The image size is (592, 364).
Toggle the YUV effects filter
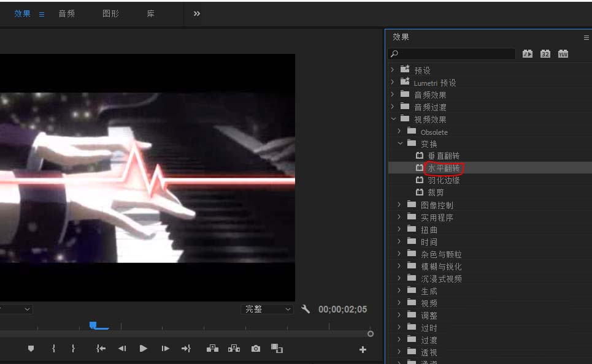[563, 54]
